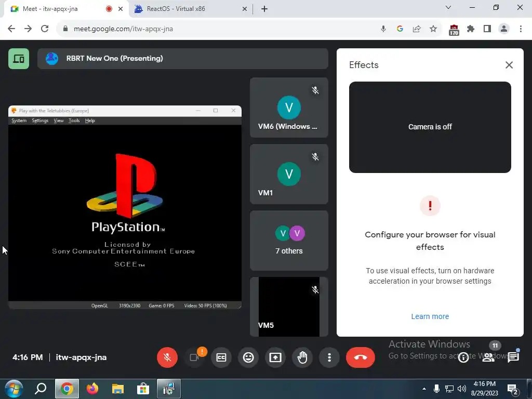Open the extension icon with 170 badge
This screenshot has height=399, width=532.
point(454,30)
